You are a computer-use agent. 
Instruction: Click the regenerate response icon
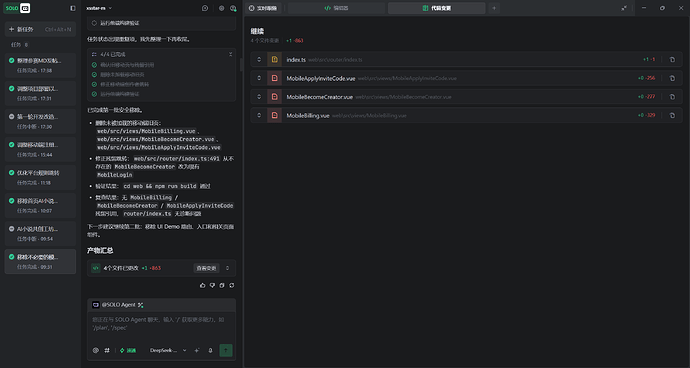click(x=231, y=285)
